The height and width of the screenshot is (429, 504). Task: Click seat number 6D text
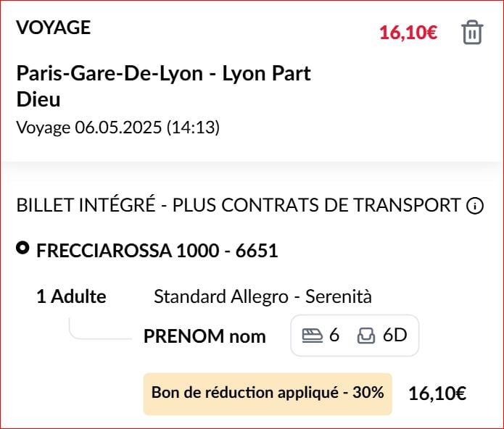point(395,336)
